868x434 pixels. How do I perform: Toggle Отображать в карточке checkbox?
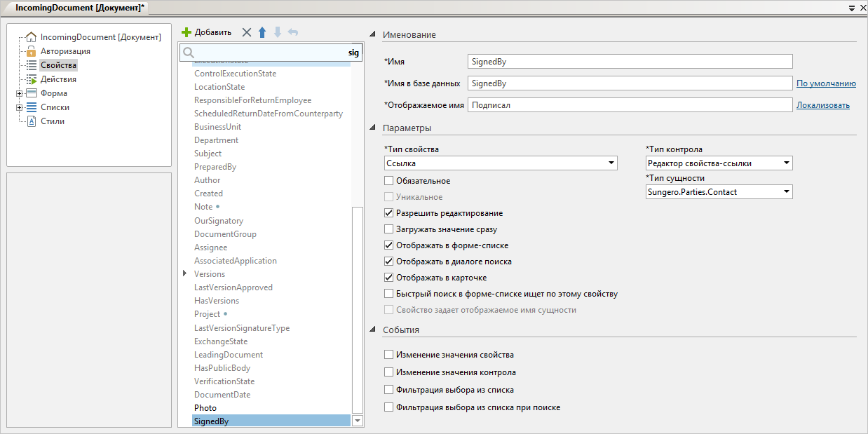point(389,278)
